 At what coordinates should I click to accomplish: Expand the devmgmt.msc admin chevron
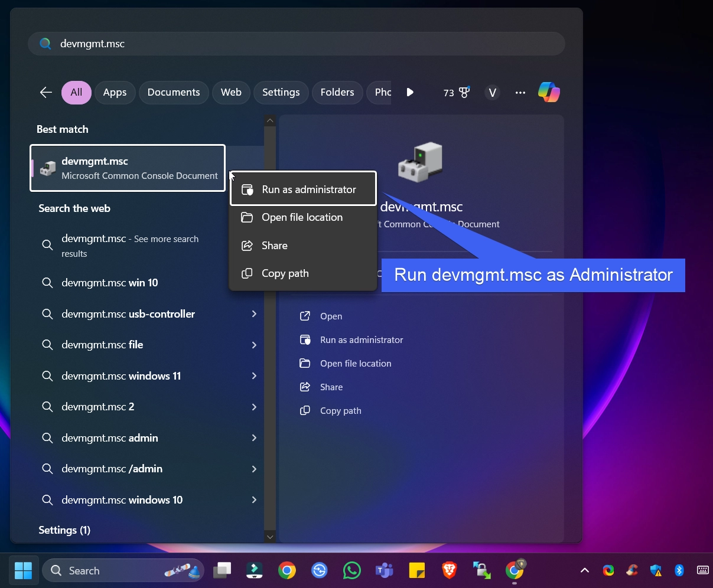coord(254,437)
